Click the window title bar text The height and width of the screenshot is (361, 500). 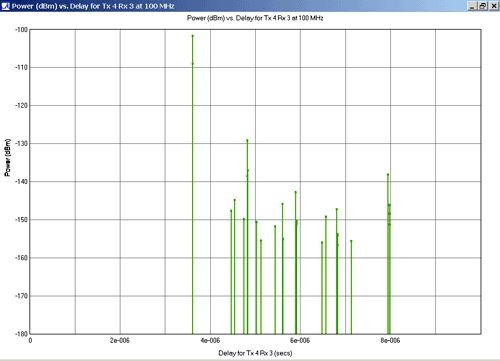point(93,6)
